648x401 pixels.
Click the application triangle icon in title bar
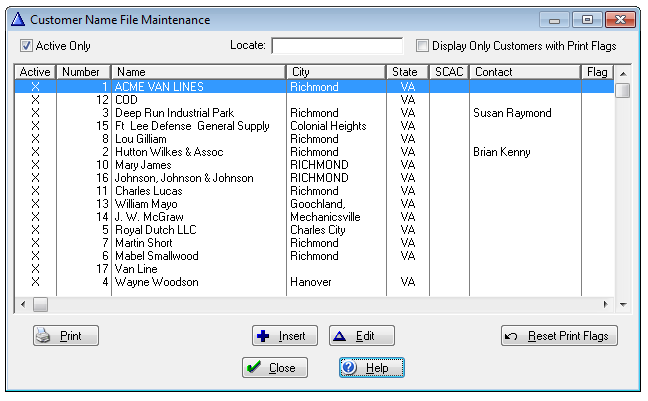(x=17, y=19)
